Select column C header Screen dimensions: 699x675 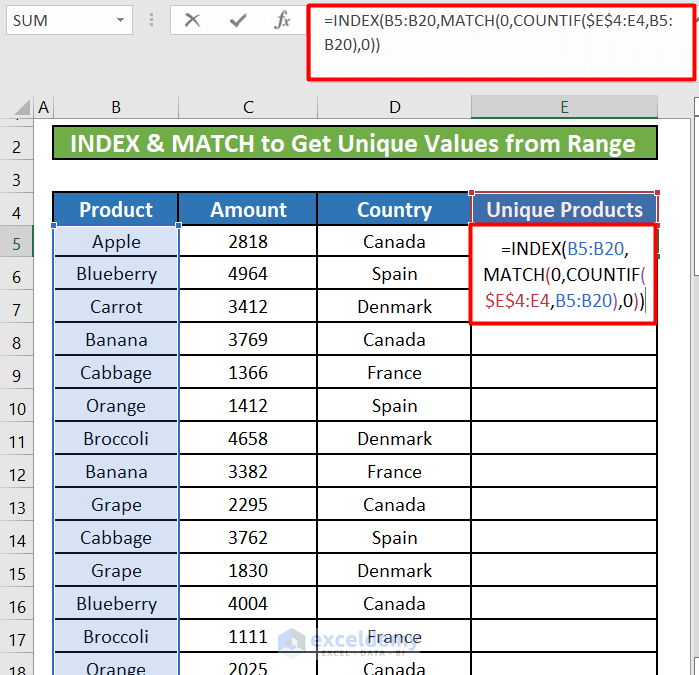248,108
